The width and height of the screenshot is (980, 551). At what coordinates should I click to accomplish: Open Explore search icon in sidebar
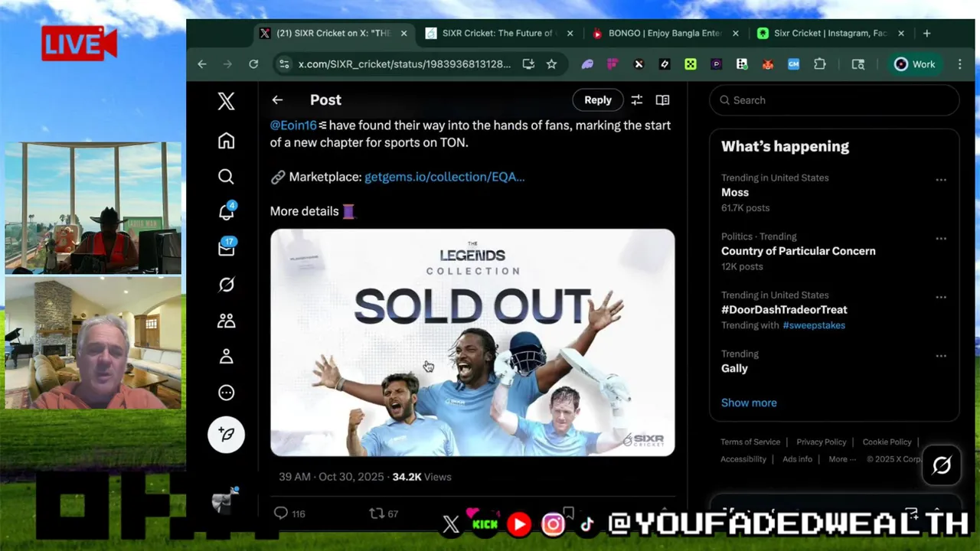tap(226, 177)
